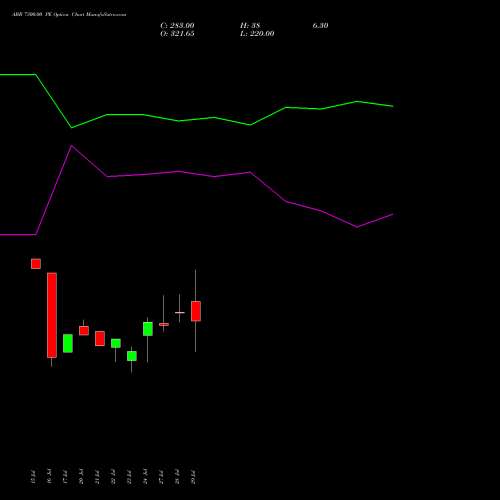The image size is (500, 500).
Task: Select the green candle on 22 Jul
Action: (116, 343)
